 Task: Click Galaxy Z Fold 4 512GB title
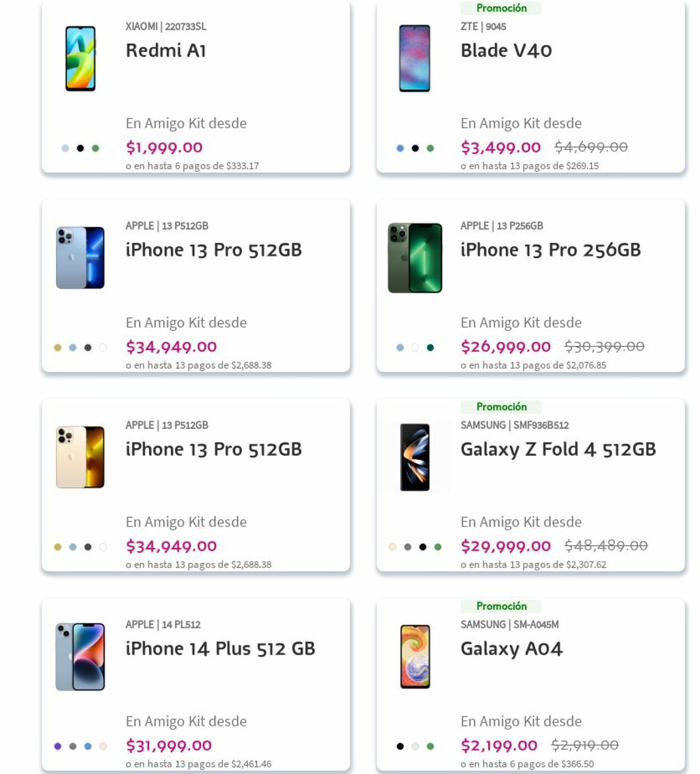click(558, 449)
